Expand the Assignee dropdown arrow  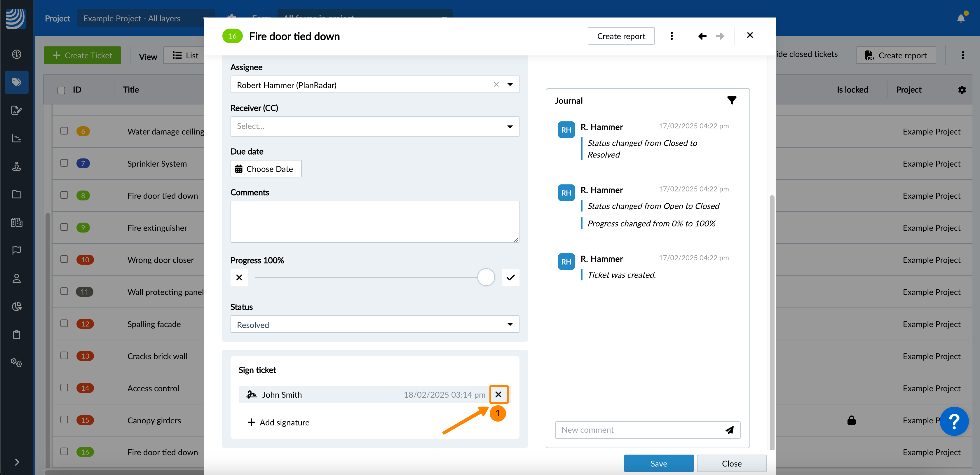[x=510, y=84]
